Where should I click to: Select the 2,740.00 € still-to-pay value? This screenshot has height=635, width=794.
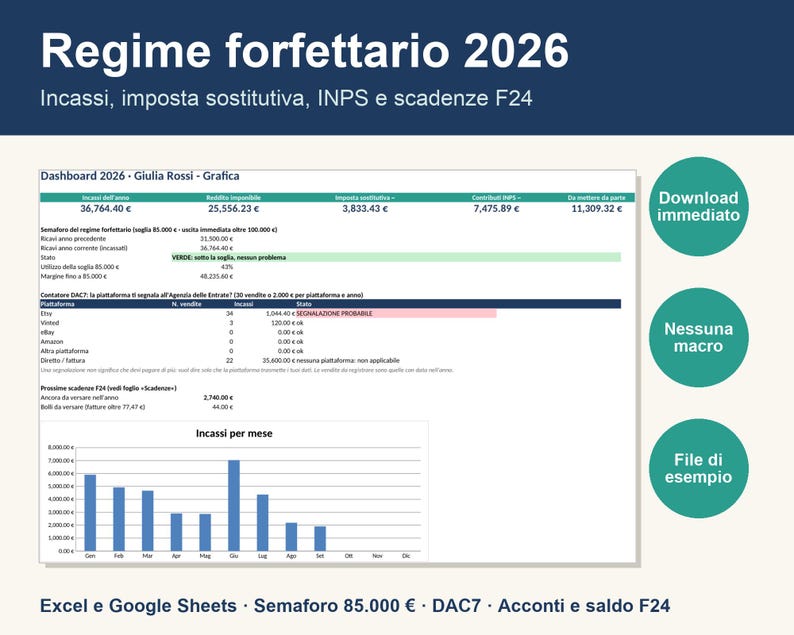[218, 398]
